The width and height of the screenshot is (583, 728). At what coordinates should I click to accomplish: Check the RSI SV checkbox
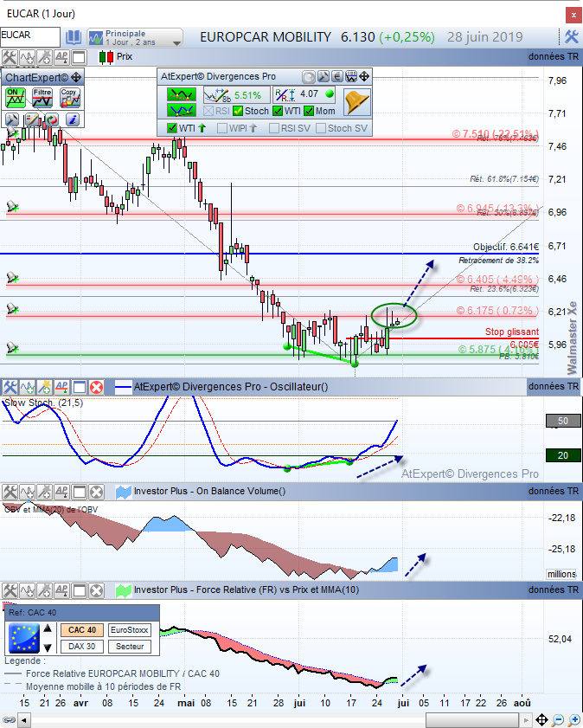click(x=274, y=127)
